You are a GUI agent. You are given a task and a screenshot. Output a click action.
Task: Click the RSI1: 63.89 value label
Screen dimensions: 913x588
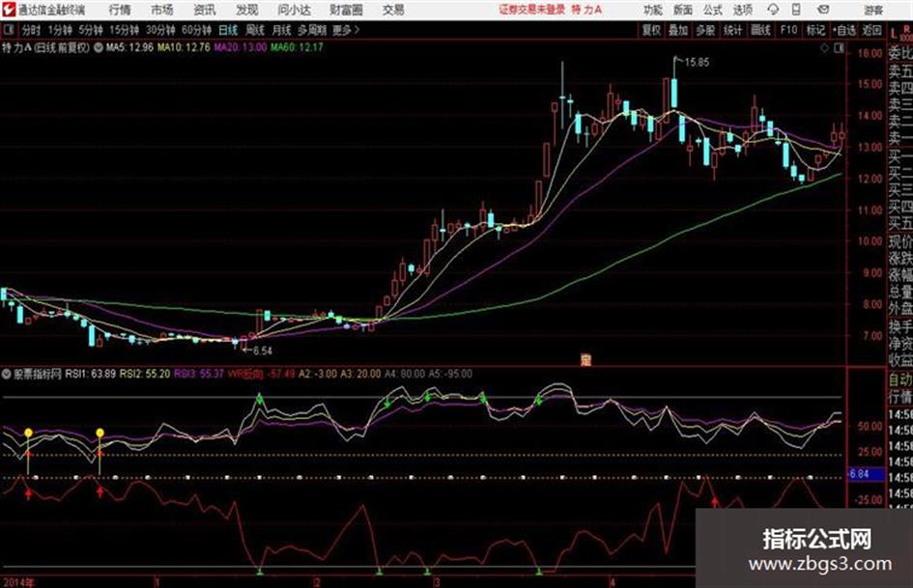(91, 374)
